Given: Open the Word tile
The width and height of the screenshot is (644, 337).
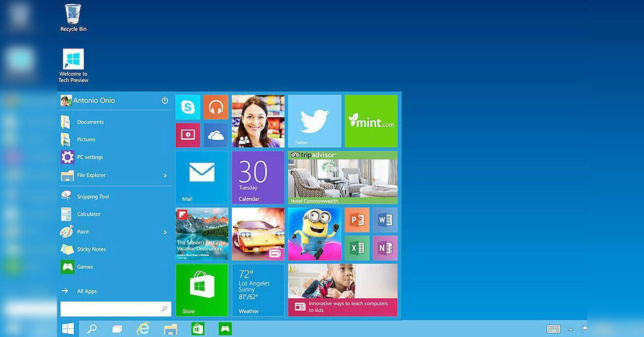Looking at the screenshot, I should [385, 220].
